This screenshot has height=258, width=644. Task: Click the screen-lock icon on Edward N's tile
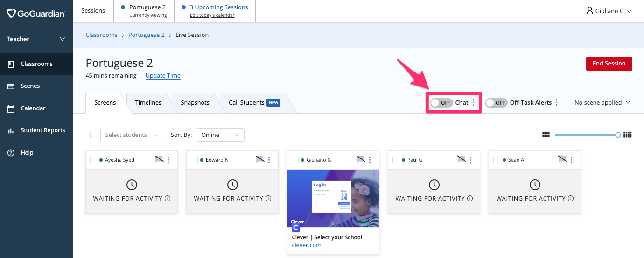pos(260,160)
